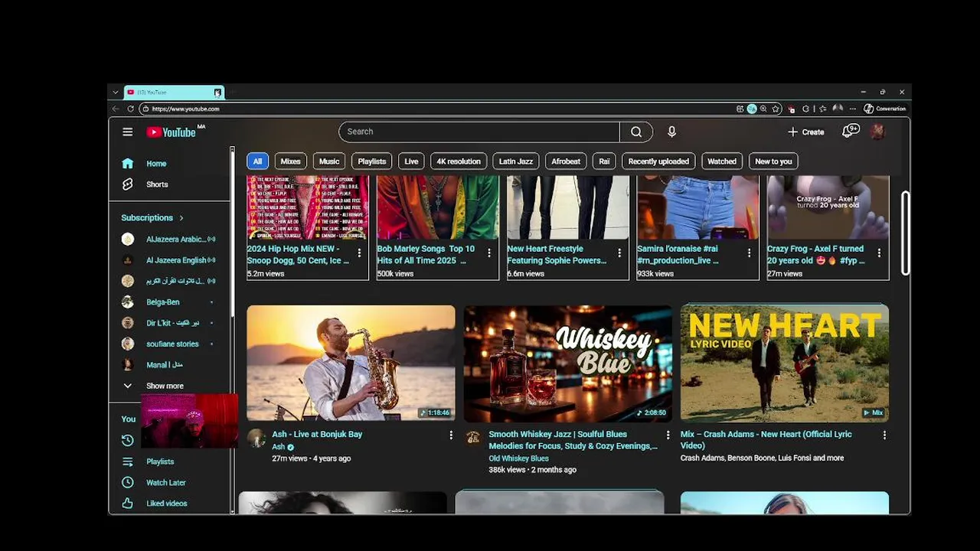
Task: Expand Show more subscriptions
Action: coord(165,386)
